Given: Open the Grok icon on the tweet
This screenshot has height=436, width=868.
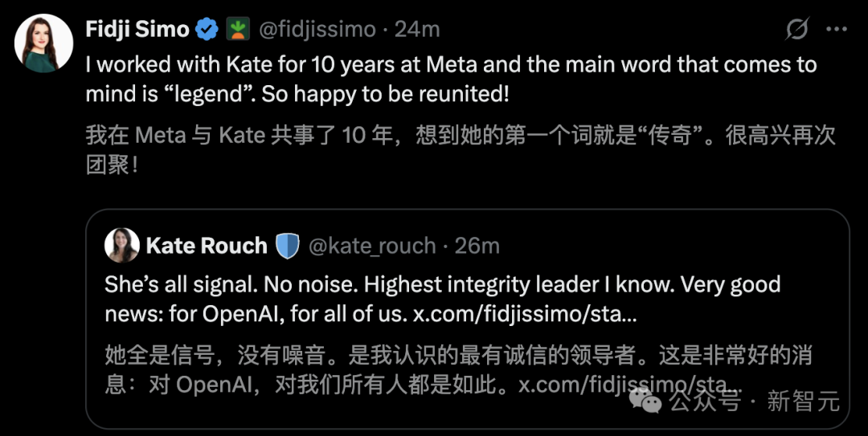Looking at the screenshot, I should [x=796, y=31].
